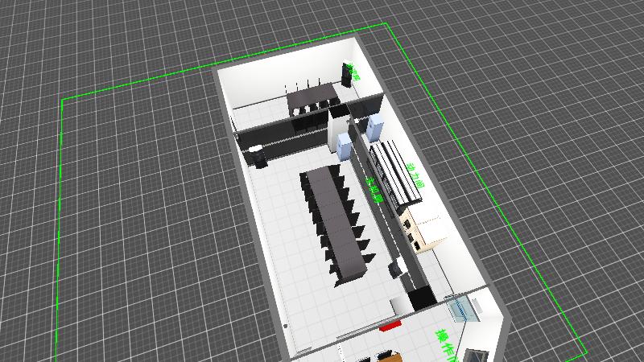
Task: Select the left light blue cabinet
Action: click(x=345, y=146)
